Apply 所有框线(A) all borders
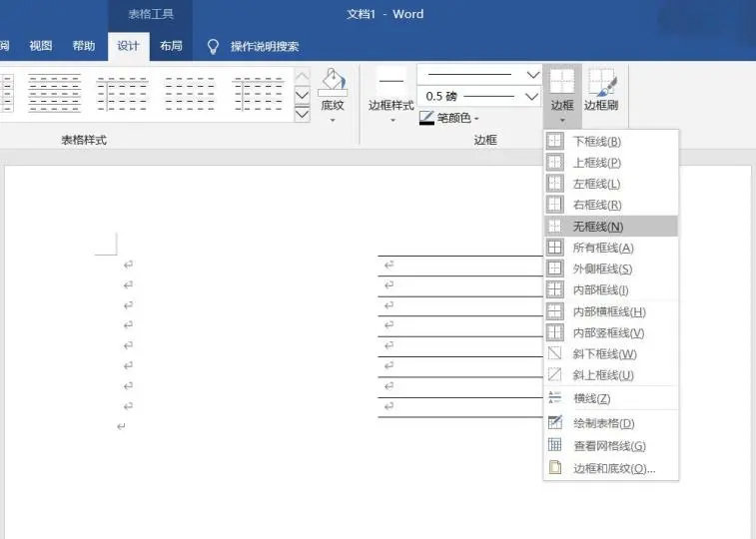The height and width of the screenshot is (539, 756). click(x=611, y=248)
